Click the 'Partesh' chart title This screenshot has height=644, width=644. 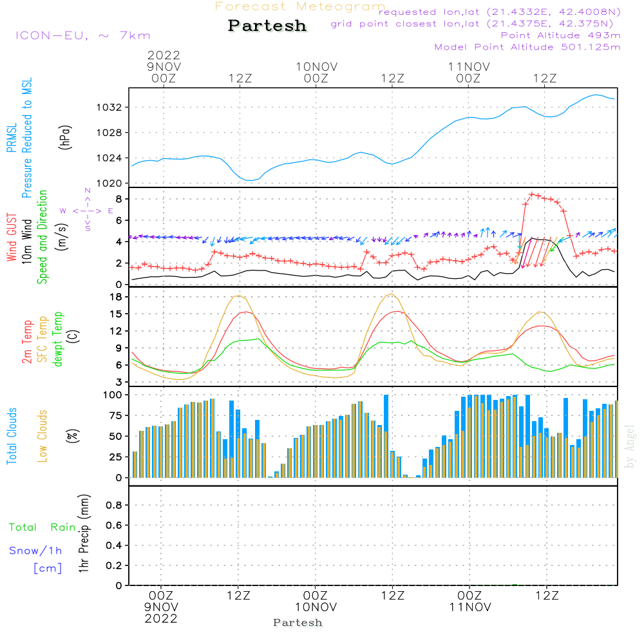pos(267,26)
